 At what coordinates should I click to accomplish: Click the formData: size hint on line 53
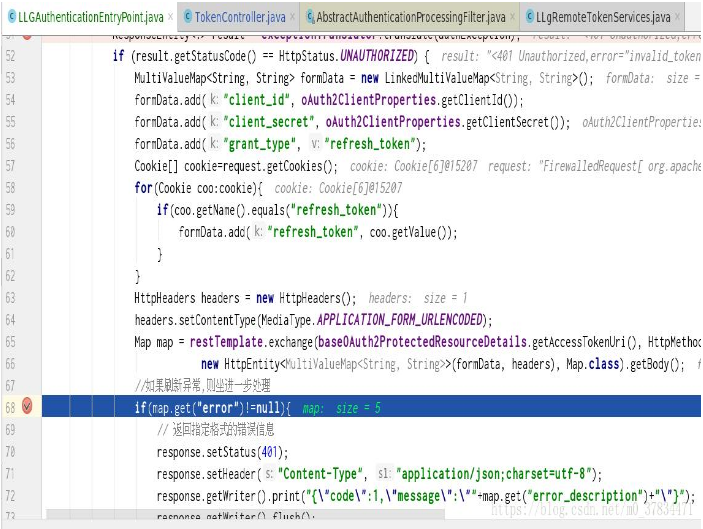[x=652, y=78]
